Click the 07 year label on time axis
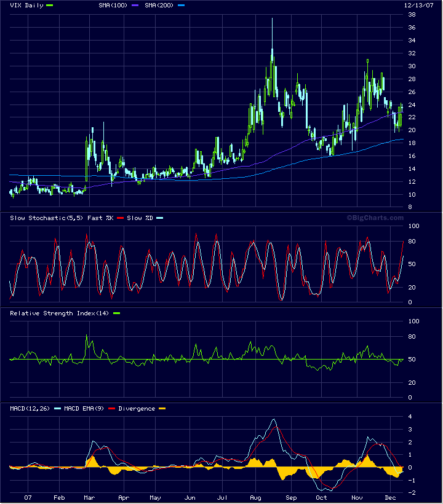Viewport: 443px width, 504px height. pos(28,498)
